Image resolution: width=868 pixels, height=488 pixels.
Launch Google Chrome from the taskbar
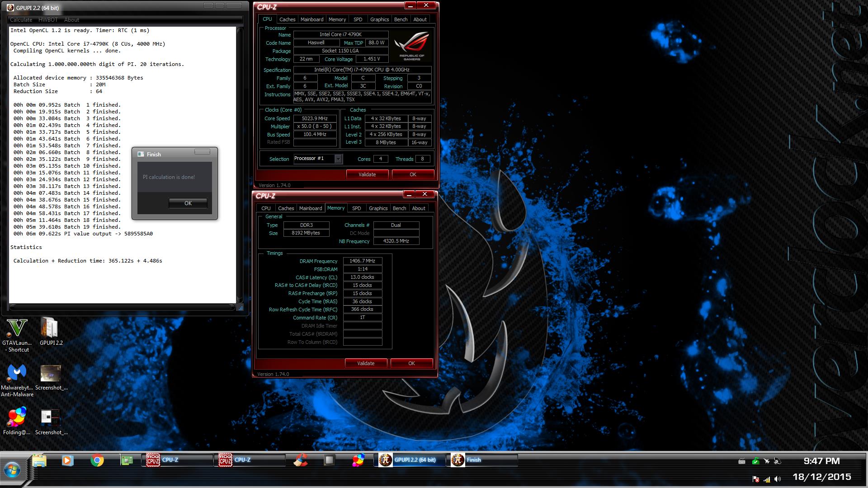[x=97, y=460]
